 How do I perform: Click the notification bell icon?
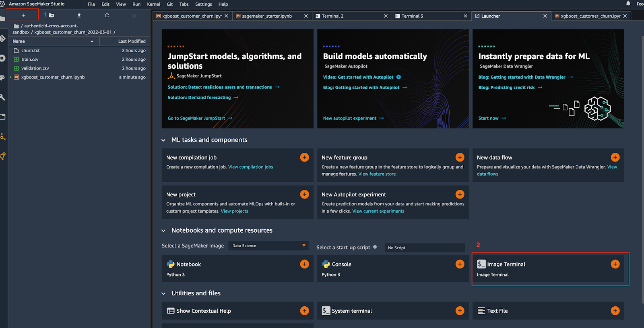pos(628,4)
